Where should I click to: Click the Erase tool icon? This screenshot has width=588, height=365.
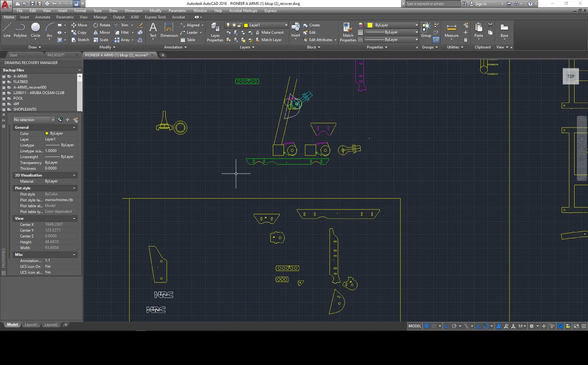point(140,25)
